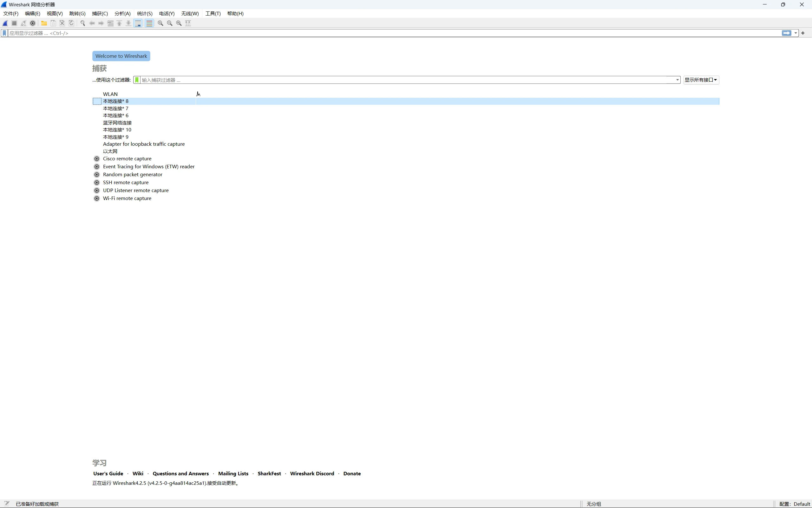Screen dimensions: 812x508
Task: Select interface 本地连接* 10
Action: [x=406, y=130]
